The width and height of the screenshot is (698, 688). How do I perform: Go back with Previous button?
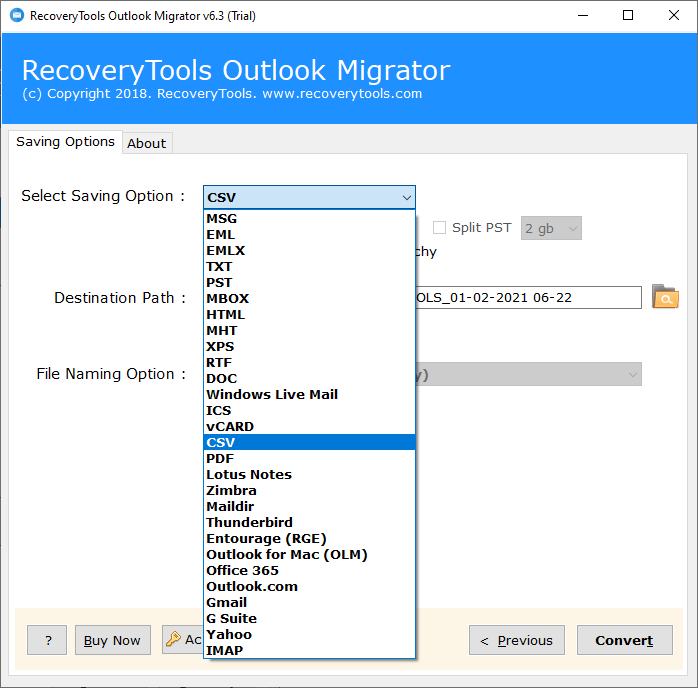point(517,640)
